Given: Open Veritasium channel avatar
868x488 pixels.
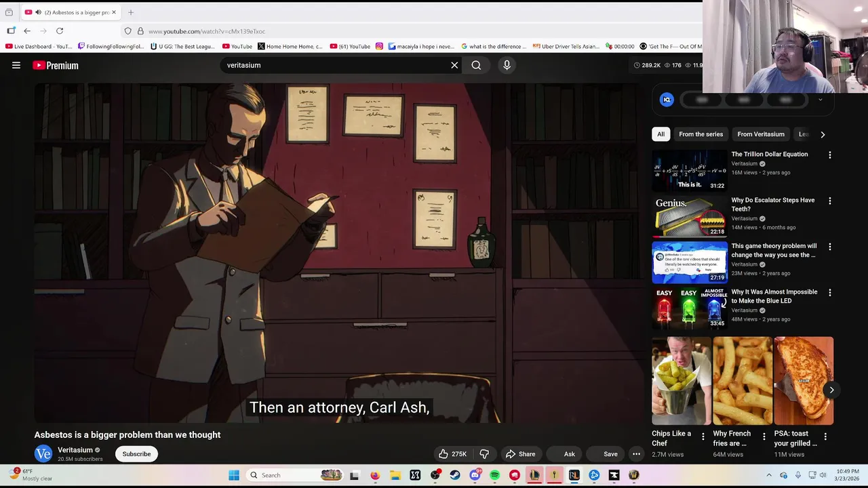Looking at the screenshot, I should pos(43,454).
